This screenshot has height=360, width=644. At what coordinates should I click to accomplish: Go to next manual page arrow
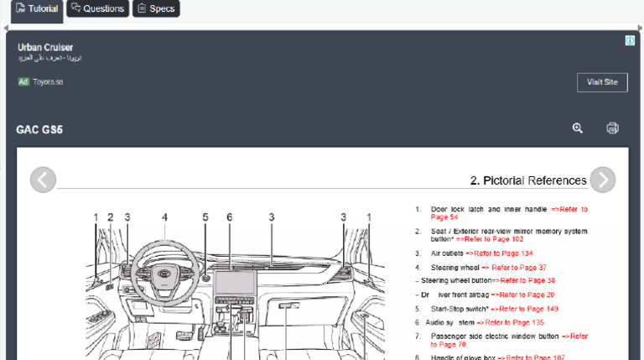click(x=603, y=180)
